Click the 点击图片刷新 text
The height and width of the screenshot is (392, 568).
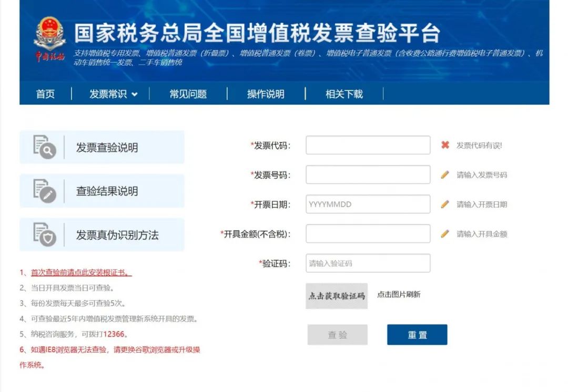pos(399,294)
